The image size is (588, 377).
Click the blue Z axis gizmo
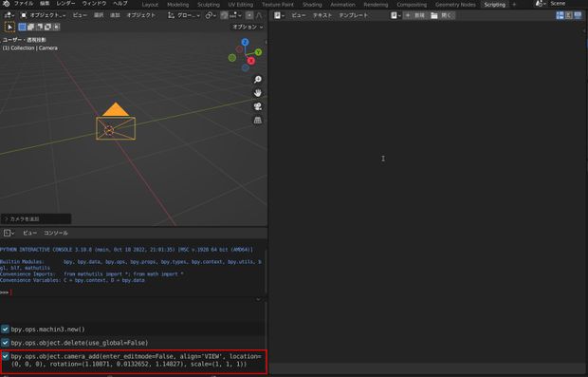click(246, 42)
